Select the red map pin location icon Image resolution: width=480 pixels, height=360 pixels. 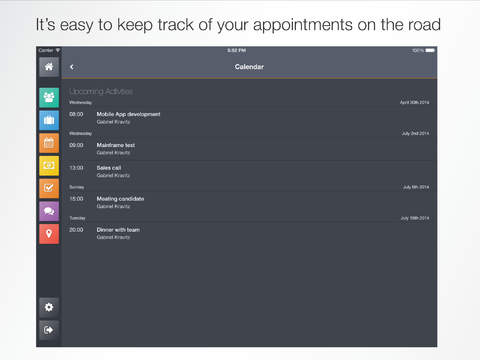tap(49, 234)
